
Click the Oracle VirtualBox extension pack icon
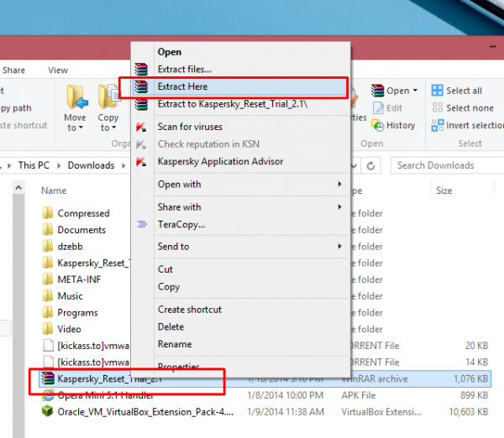pyautogui.click(x=48, y=411)
